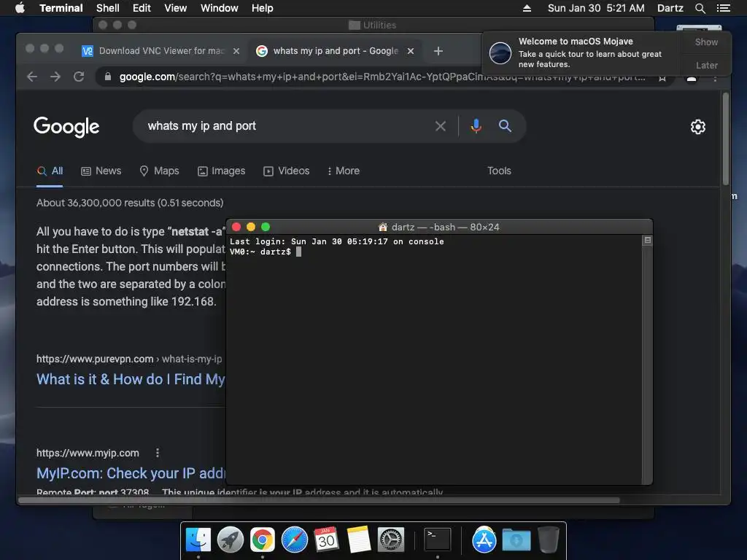This screenshot has width=747, height=560.
Task: Open Notification Center list icon
Action: pos(723,8)
